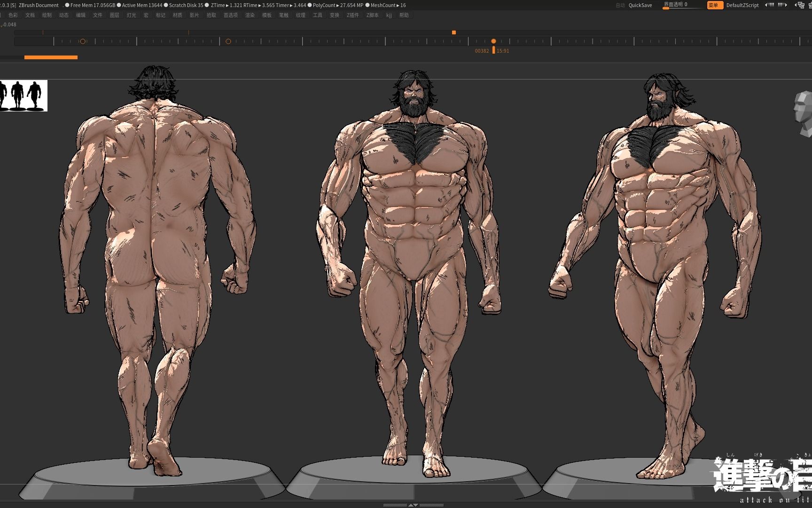Viewport: 812px width, 508px height.
Task: Select the second keyframe circle on timeline
Action: 228,41
